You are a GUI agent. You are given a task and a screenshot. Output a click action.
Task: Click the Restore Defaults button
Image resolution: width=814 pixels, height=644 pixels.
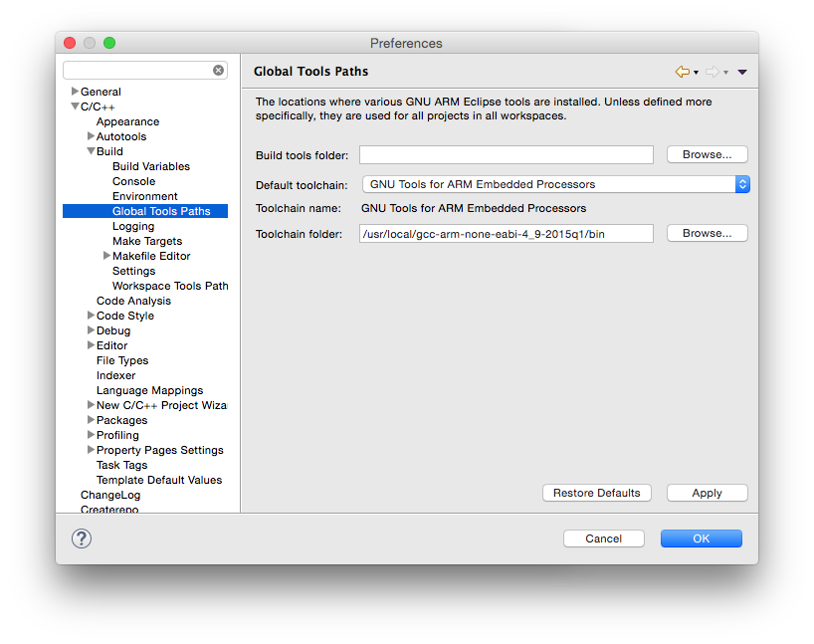coord(597,492)
